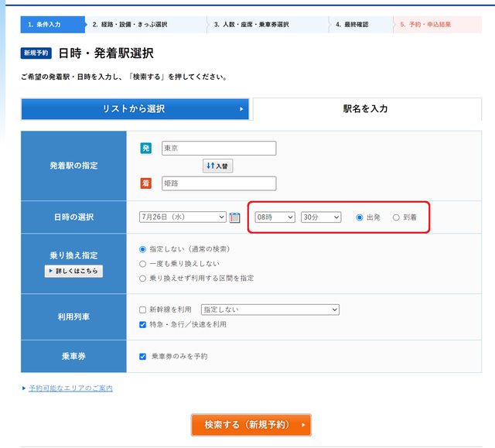Open the date dropdown showing 7月26日
495x448 pixels.
[183, 217]
